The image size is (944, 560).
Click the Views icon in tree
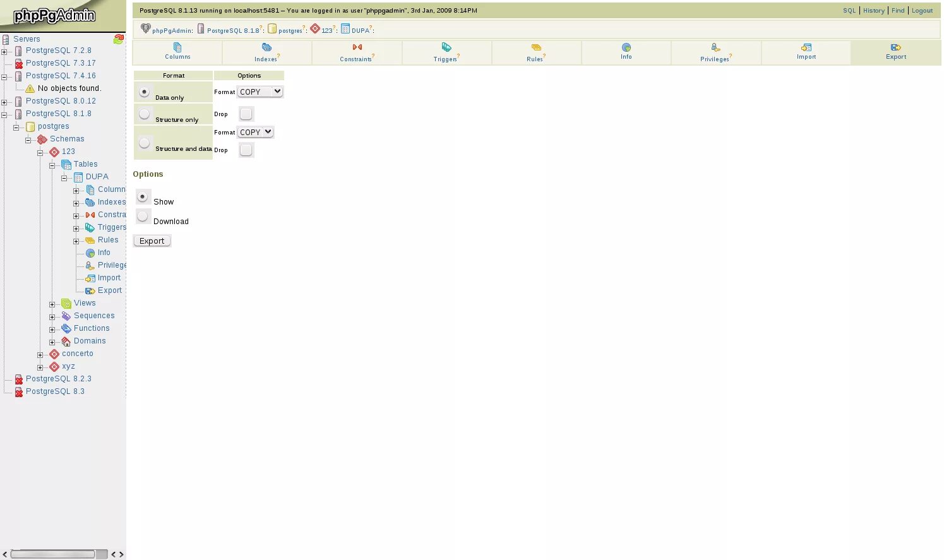click(x=66, y=304)
